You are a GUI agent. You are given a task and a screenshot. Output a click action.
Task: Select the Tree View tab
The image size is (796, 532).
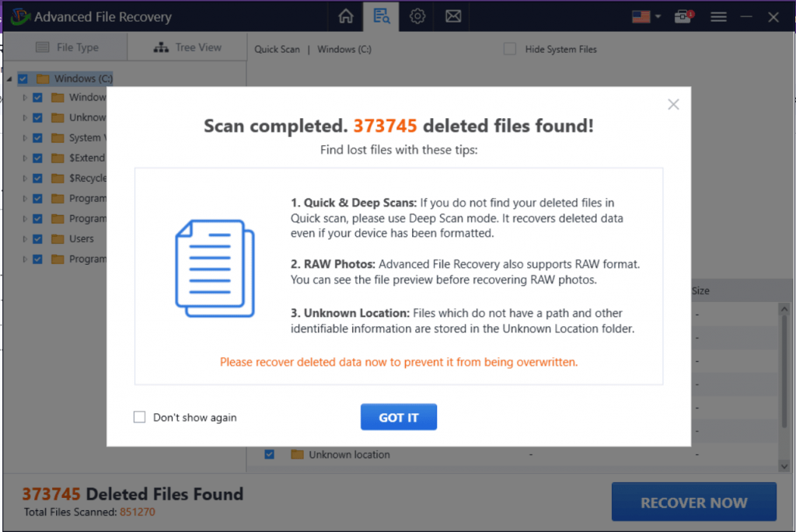(187, 47)
